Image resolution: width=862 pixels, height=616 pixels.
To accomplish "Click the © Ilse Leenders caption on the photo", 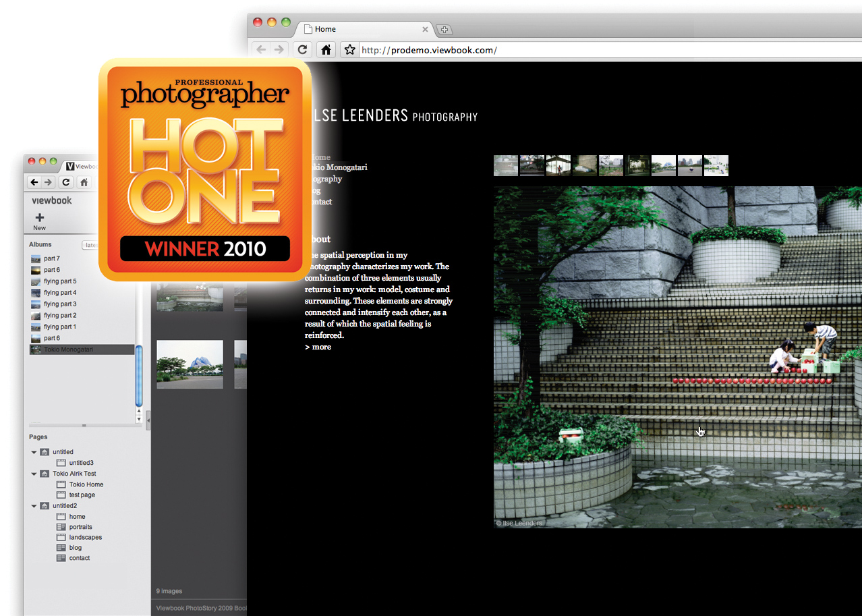I will point(519,523).
